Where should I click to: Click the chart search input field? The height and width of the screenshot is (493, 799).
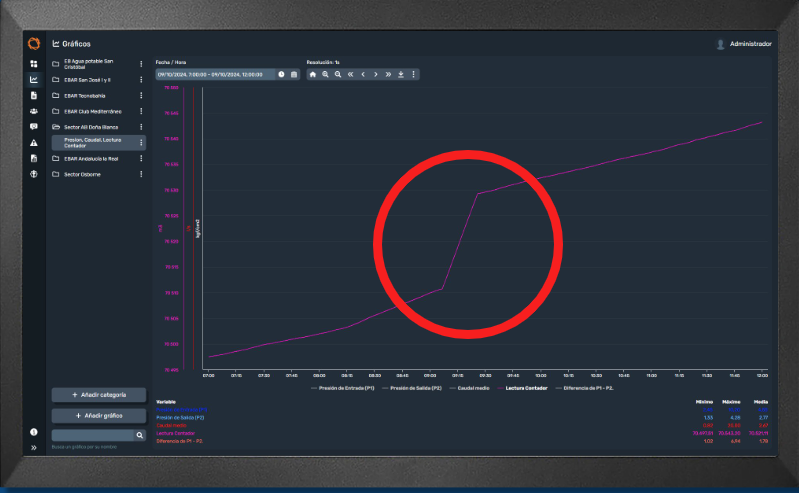pyautogui.click(x=93, y=435)
